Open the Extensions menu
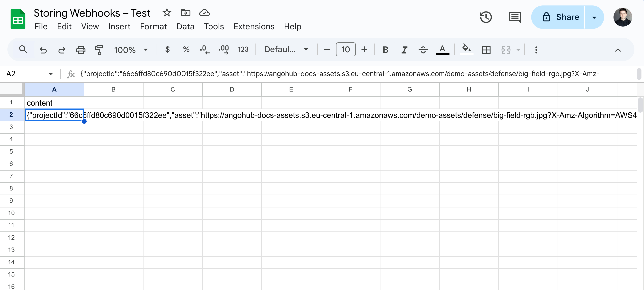644x290 pixels. pyautogui.click(x=254, y=27)
